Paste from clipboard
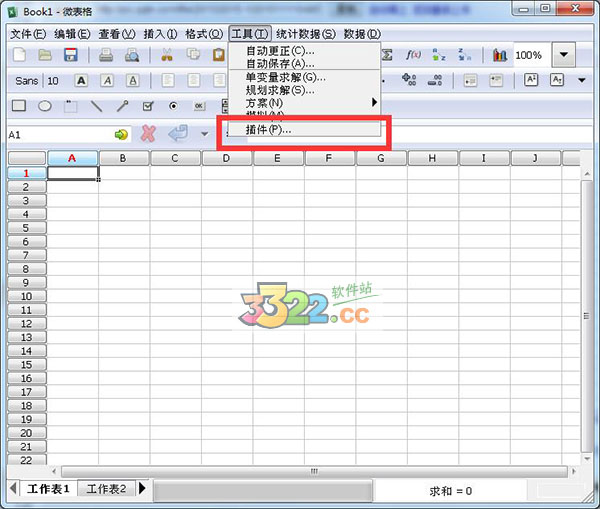This screenshot has height=509, width=600. point(219,55)
